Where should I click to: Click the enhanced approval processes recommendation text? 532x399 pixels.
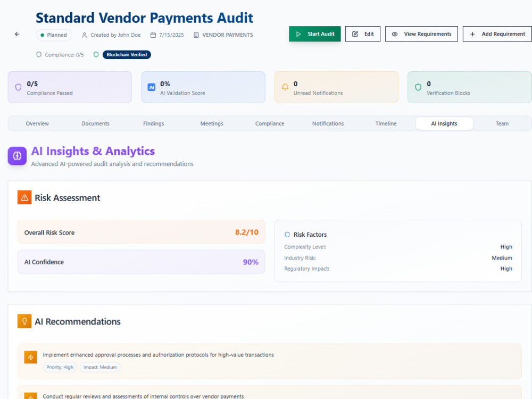[x=158, y=355]
